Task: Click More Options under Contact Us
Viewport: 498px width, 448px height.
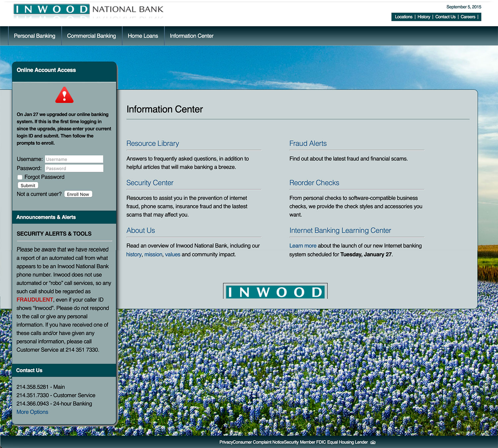Action: (32, 412)
